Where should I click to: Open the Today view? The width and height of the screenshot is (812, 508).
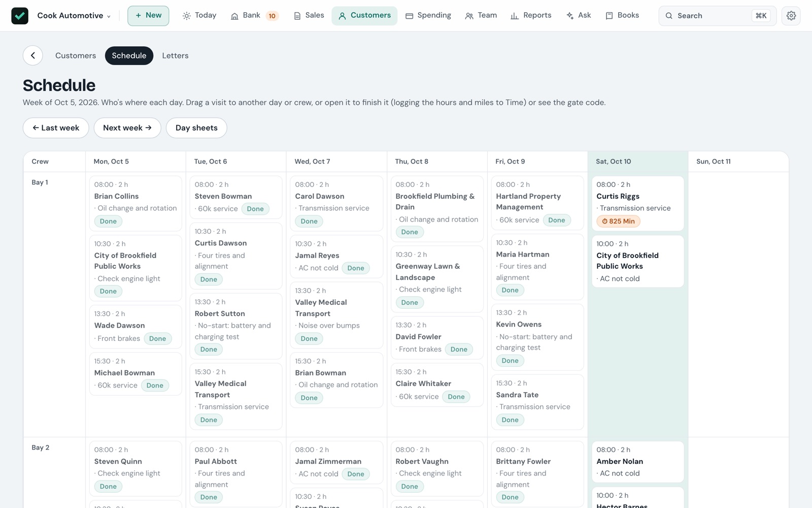(x=199, y=16)
